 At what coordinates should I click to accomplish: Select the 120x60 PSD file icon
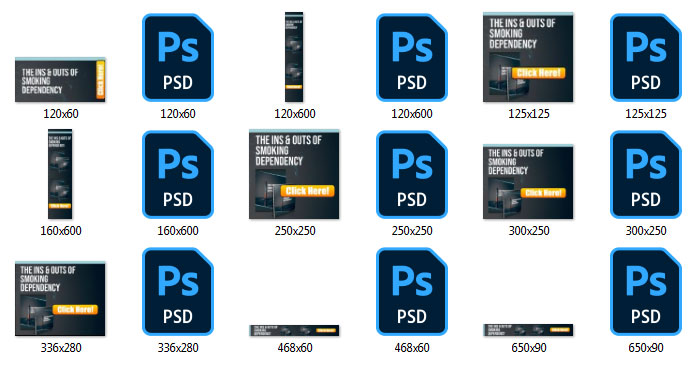click(x=178, y=58)
